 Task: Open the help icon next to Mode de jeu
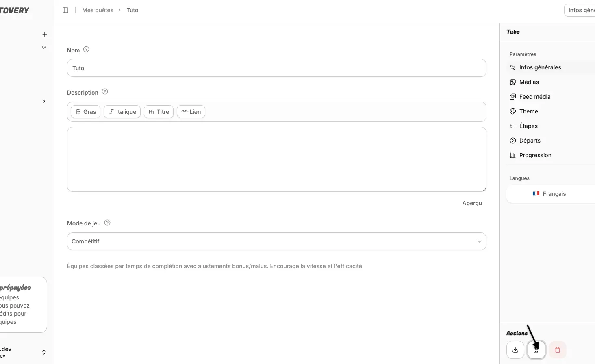tap(107, 223)
